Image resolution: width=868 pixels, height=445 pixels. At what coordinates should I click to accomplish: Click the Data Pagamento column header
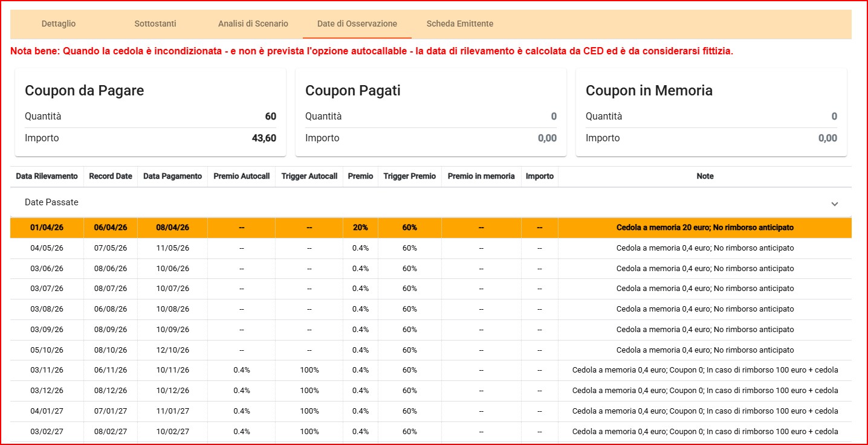coord(173,176)
